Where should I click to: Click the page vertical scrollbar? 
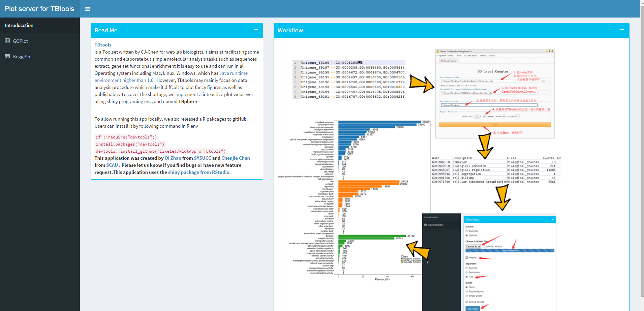tap(642, 151)
